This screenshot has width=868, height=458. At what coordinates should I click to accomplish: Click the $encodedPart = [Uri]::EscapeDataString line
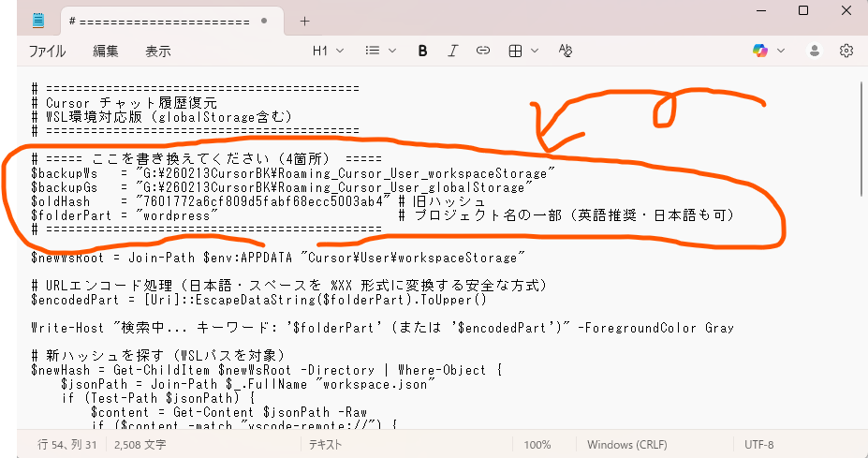click(x=259, y=300)
